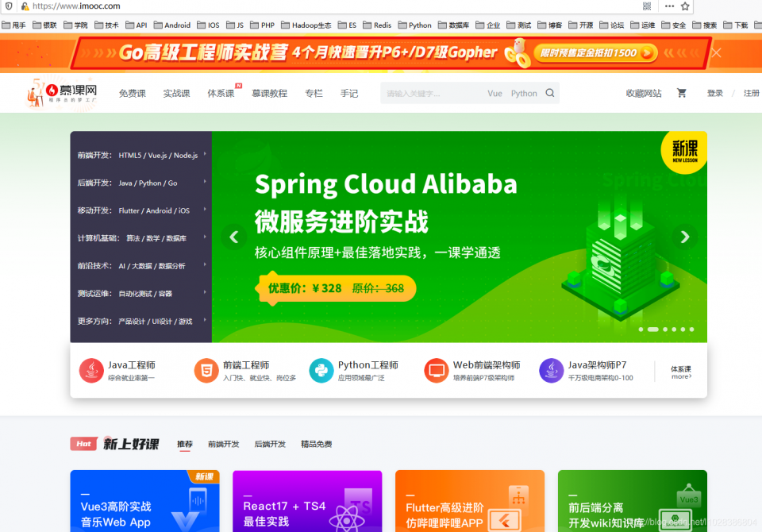This screenshot has width=762, height=532.
Task: Expand 体系课 more link
Action: pos(681,372)
